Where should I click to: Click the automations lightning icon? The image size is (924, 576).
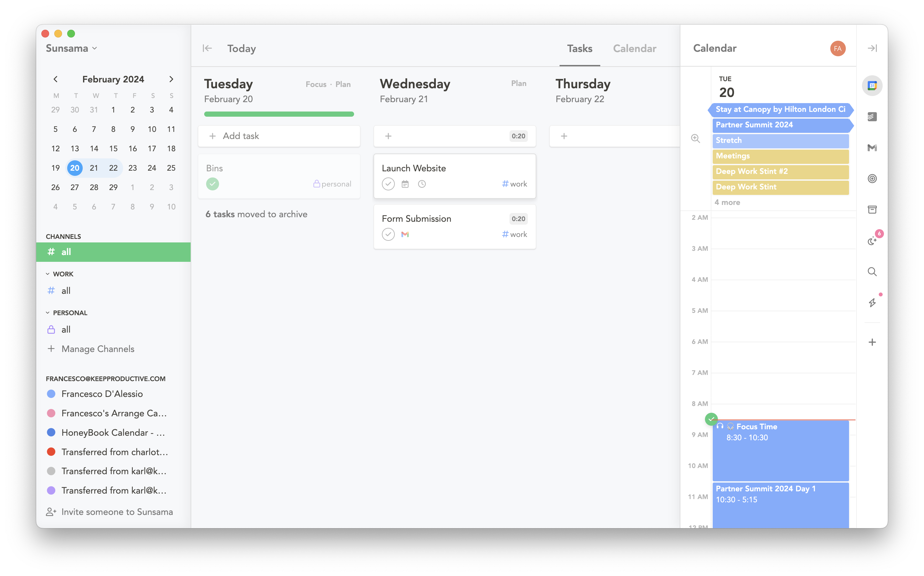[873, 302]
